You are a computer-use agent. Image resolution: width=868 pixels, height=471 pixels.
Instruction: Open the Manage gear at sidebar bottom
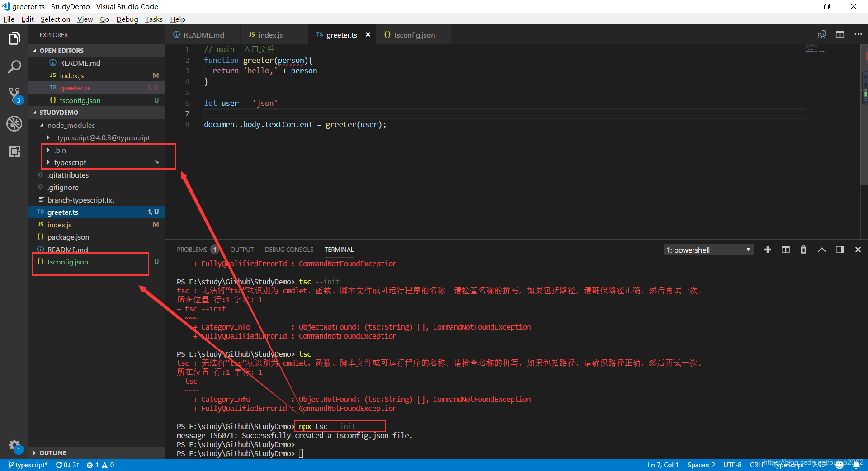click(14, 446)
